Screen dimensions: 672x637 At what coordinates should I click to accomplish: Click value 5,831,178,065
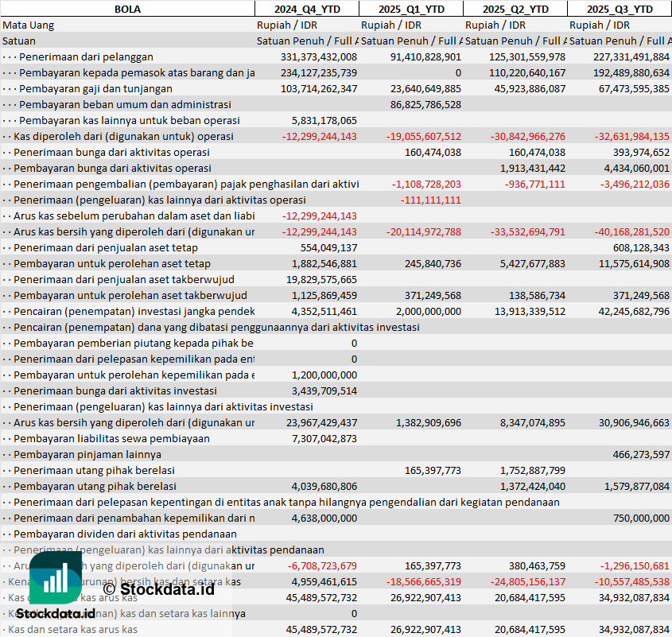(x=324, y=120)
